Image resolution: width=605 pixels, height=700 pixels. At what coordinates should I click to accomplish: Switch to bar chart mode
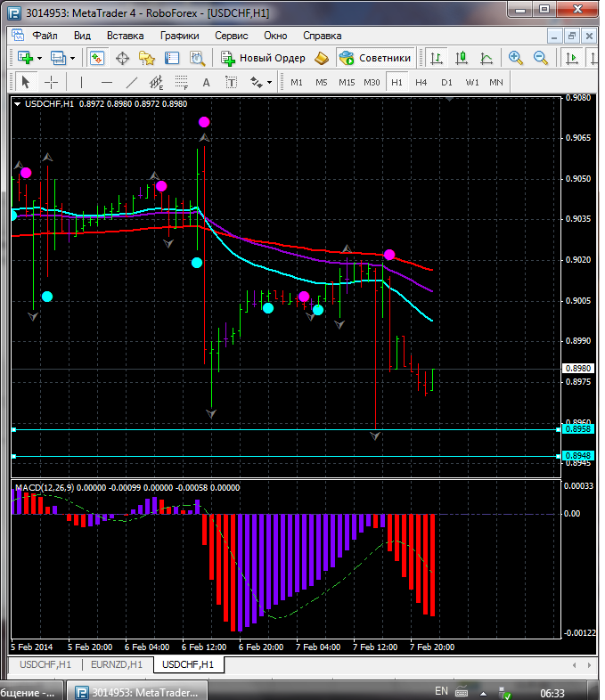click(x=437, y=58)
